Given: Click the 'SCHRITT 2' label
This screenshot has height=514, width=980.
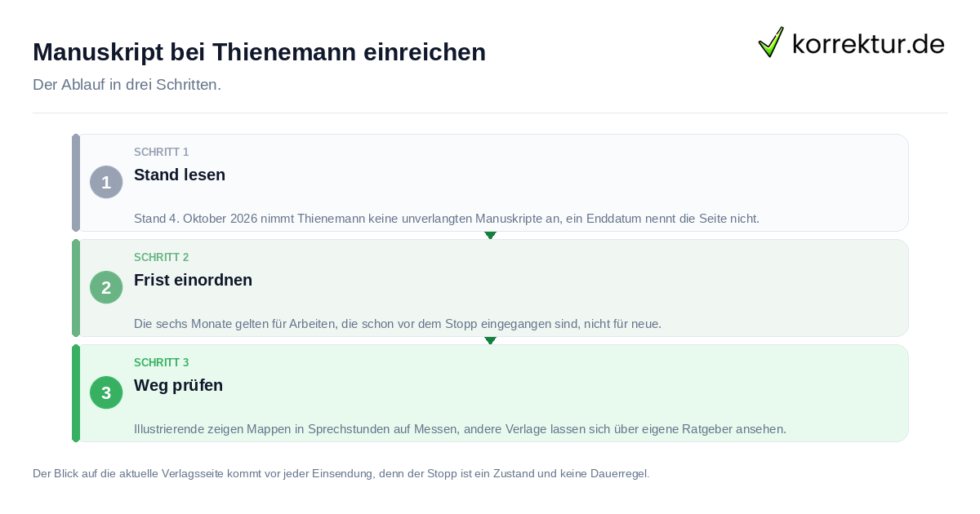Looking at the screenshot, I should tap(162, 258).
